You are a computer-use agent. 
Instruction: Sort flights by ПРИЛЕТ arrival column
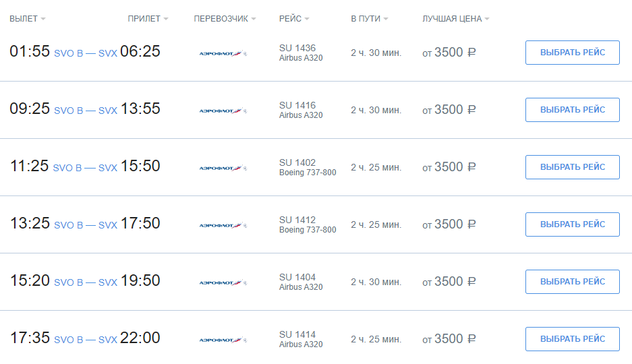pyautogui.click(x=148, y=19)
